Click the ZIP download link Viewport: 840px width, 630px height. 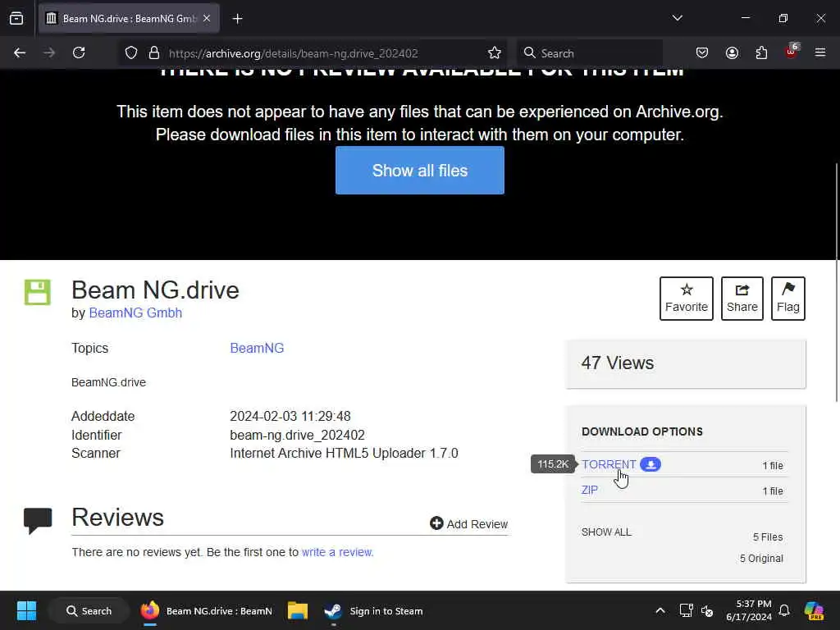point(589,491)
